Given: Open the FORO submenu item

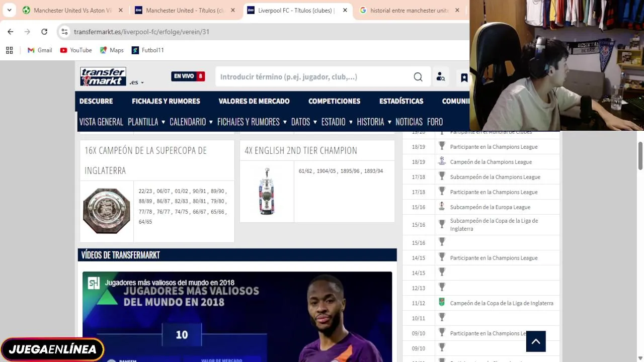Looking at the screenshot, I should (x=435, y=122).
